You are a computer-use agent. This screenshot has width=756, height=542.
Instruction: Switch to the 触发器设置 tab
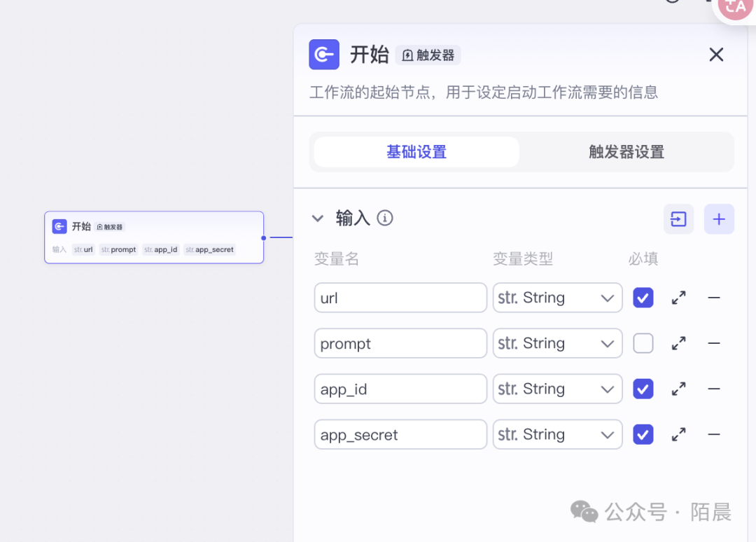coord(626,152)
